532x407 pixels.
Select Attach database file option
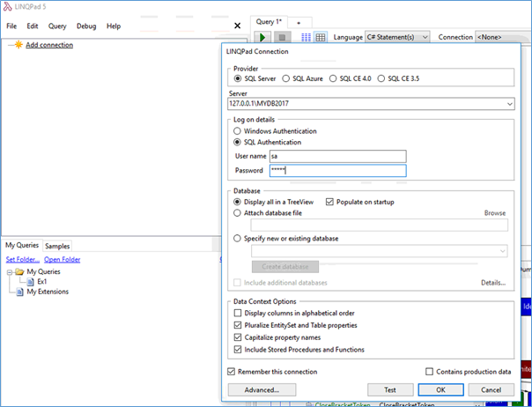click(x=237, y=213)
